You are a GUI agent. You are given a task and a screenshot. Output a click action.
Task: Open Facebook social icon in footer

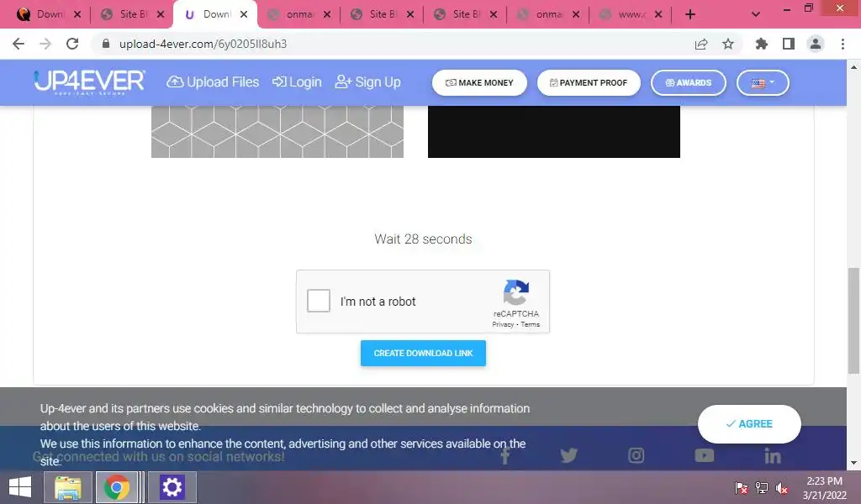[505, 456]
